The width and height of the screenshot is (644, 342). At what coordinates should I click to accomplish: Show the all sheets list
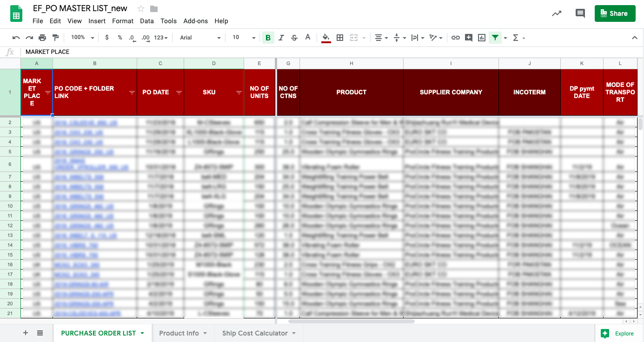coord(40,333)
